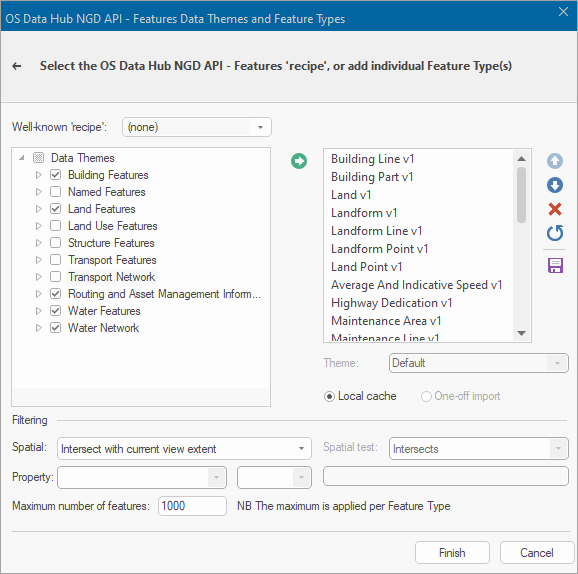
Task: Check Transport Network checkbox
Action: (x=55, y=276)
